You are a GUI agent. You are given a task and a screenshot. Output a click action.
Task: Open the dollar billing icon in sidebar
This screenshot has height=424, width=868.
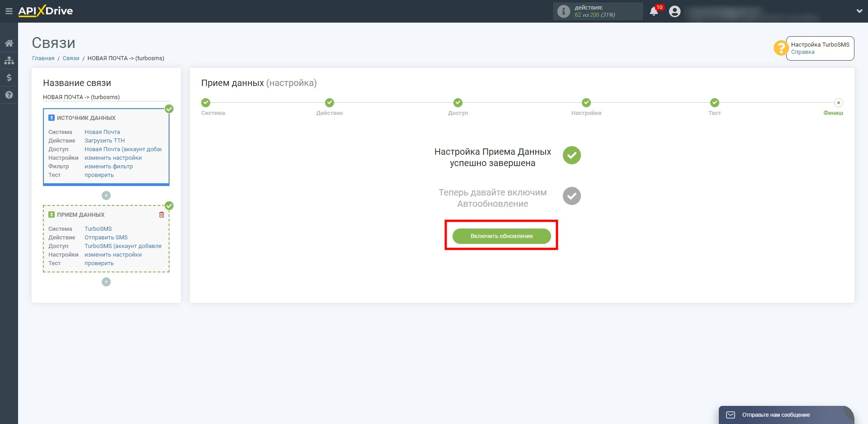9,78
